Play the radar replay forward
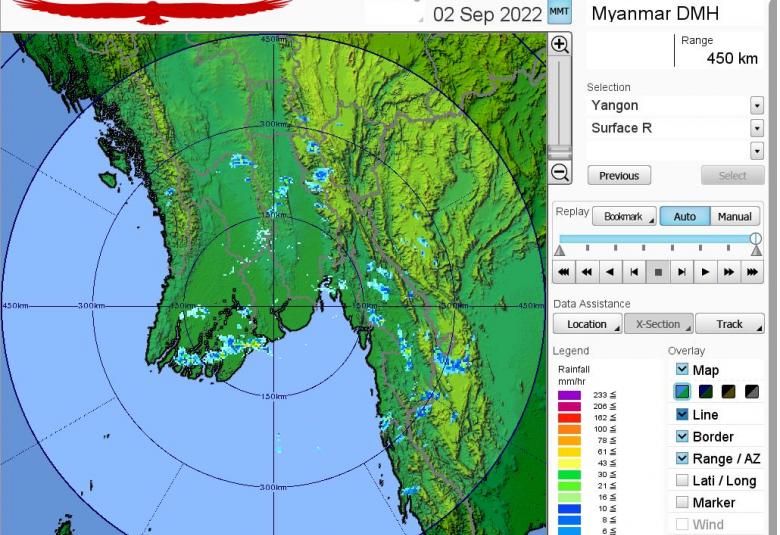This screenshot has height=535, width=780. 706,271
